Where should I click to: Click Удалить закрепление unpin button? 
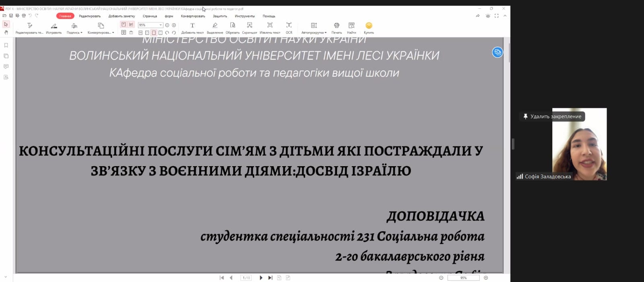coord(552,116)
